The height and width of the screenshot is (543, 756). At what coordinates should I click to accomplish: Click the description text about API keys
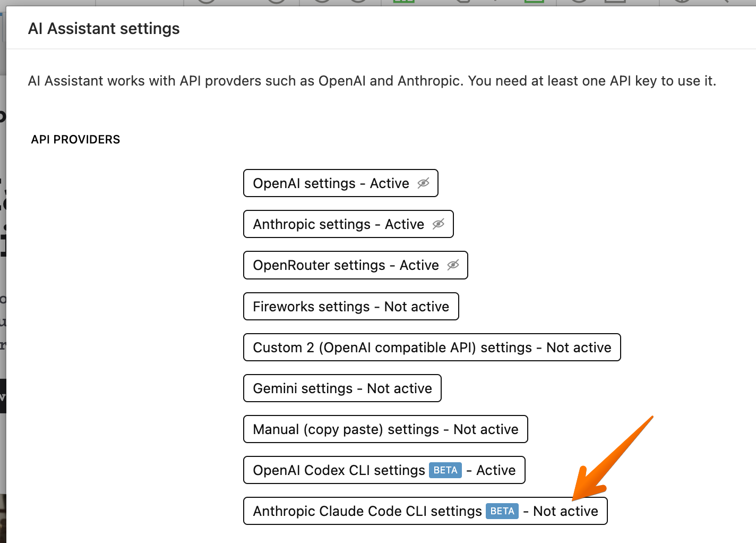[x=372, y=81]
